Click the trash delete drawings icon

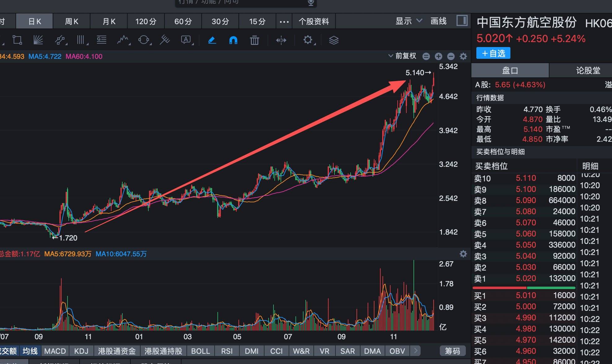pyautogui.click(x=254, y=40)
